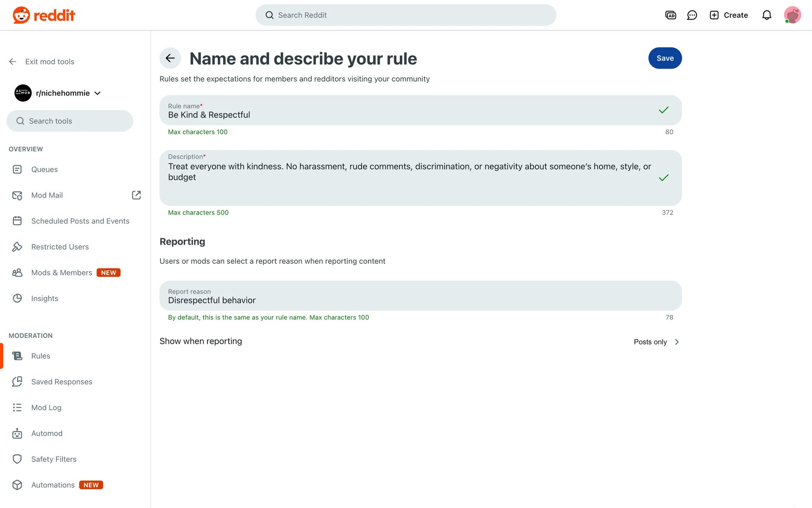Click the Search tools box

[x=70, y=121]
